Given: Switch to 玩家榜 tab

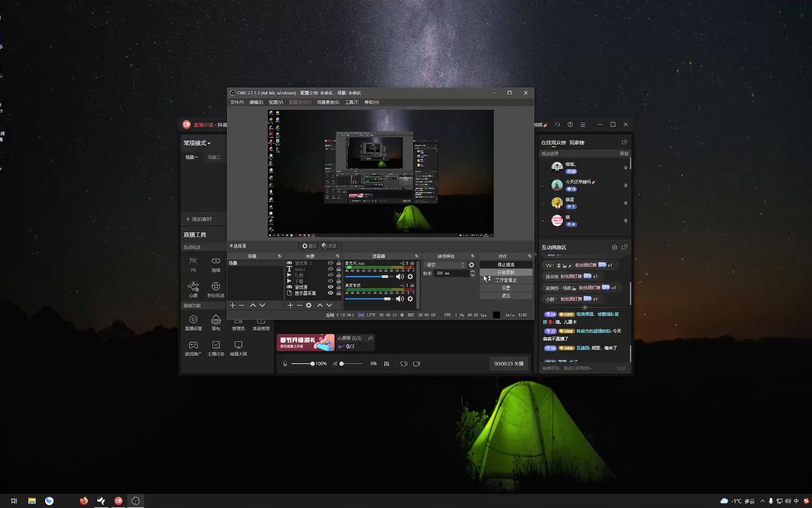Looking at the screenshot, I should tap(577, 143).
